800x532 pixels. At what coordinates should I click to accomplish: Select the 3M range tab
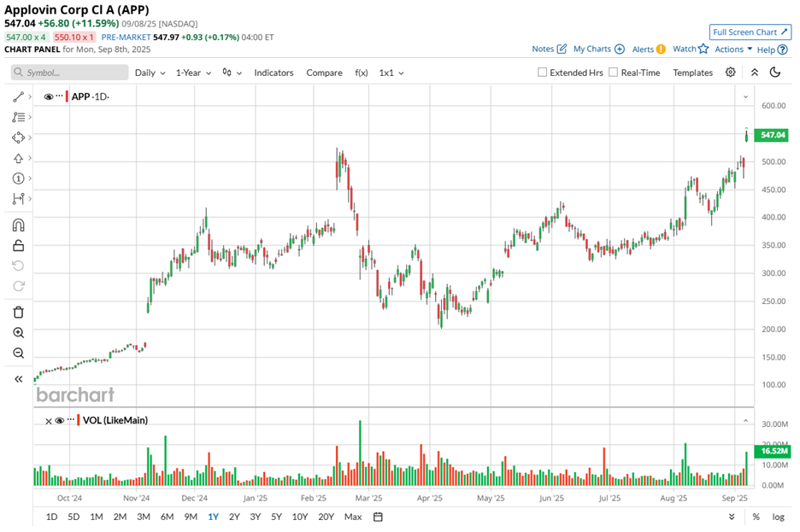coord(144,517)
